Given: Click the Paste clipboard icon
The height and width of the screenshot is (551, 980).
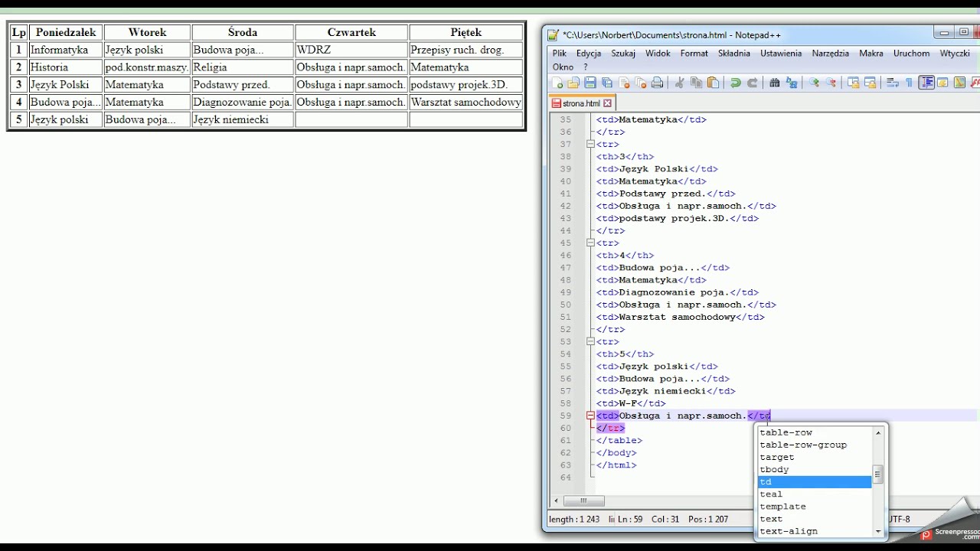Looking at the screenshot, I should [713, 83].
